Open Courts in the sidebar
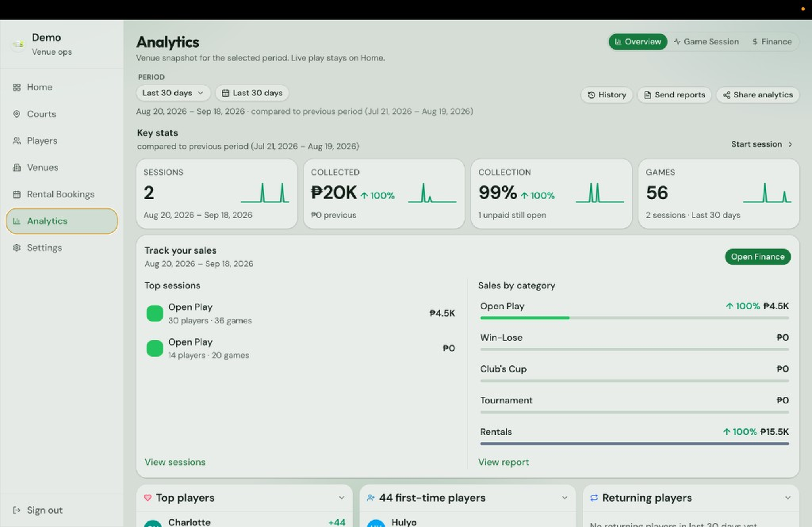This screenshot has height=527, width=812. [61, 114]
